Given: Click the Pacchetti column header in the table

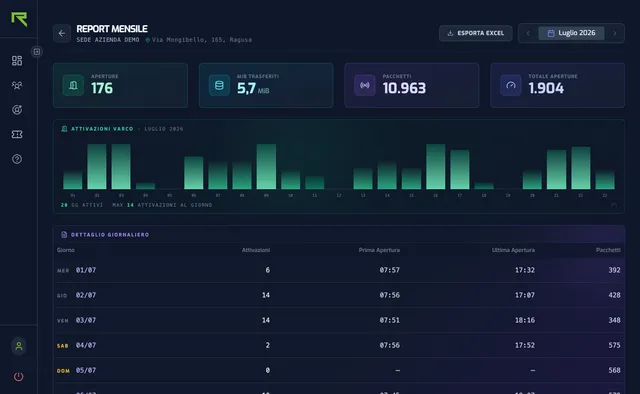Looking at the screenshot, I should pyautogui.click(x=608, y=250).
